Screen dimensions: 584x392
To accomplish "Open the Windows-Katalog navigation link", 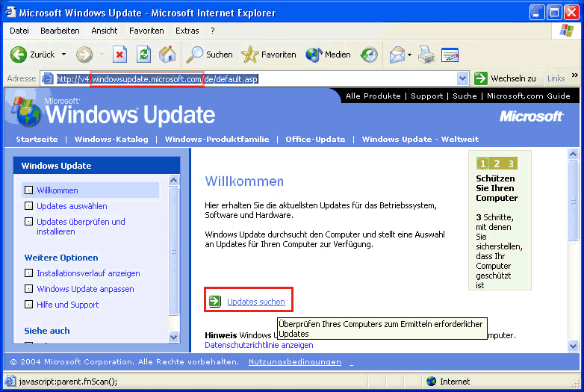I will pos(111,139).
